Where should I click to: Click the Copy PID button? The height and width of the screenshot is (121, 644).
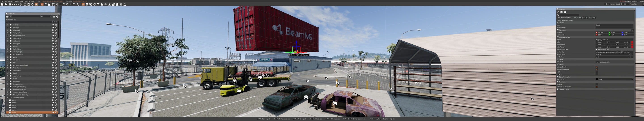coord(592,18)
